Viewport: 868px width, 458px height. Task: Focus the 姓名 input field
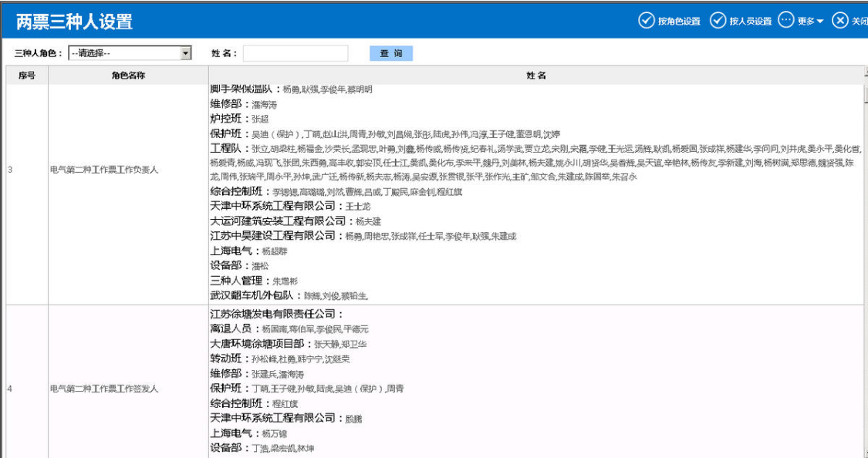[x=295, y=53]
